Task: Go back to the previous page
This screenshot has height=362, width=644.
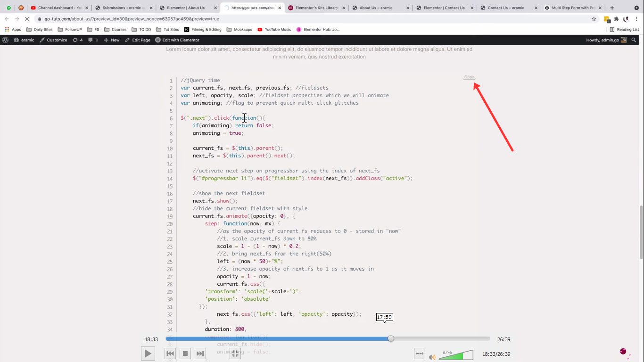Action: point(7,19)
